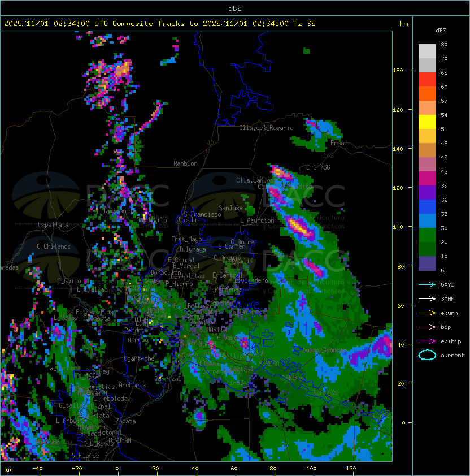Click the Potrerillos map label

[94, 312]
